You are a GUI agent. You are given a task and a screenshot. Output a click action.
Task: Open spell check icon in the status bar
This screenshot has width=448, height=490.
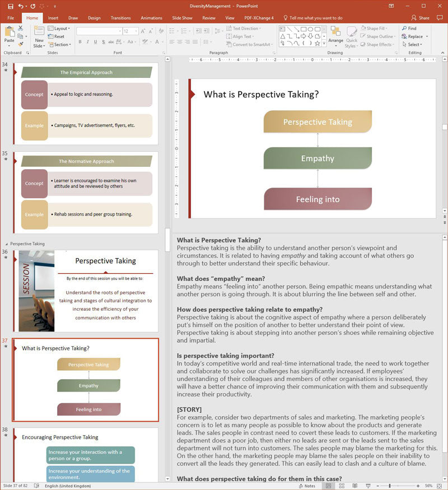[x=36, y=486]
